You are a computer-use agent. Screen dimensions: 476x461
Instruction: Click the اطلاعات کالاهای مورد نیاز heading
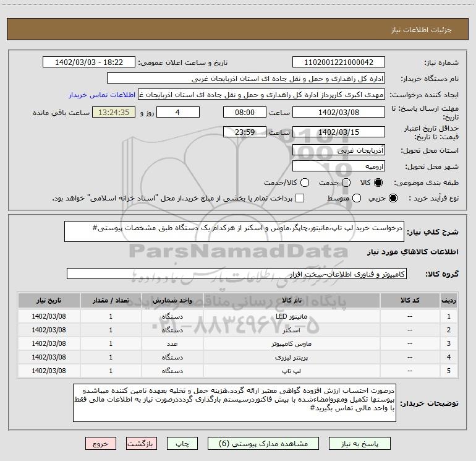[413, 252]
